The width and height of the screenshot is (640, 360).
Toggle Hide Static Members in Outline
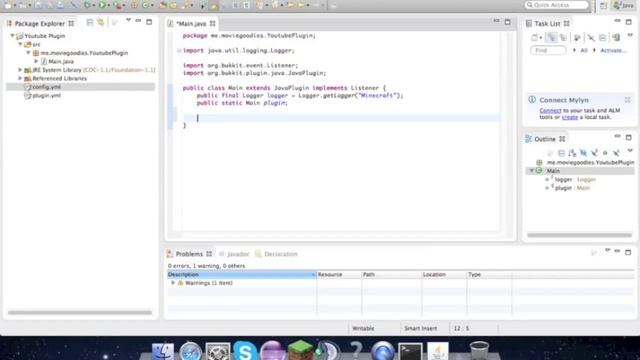[594, 153]
